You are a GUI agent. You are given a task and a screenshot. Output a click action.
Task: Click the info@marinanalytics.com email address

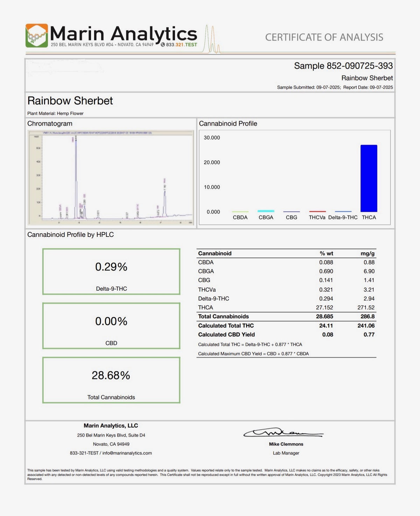tap(127, 453)
